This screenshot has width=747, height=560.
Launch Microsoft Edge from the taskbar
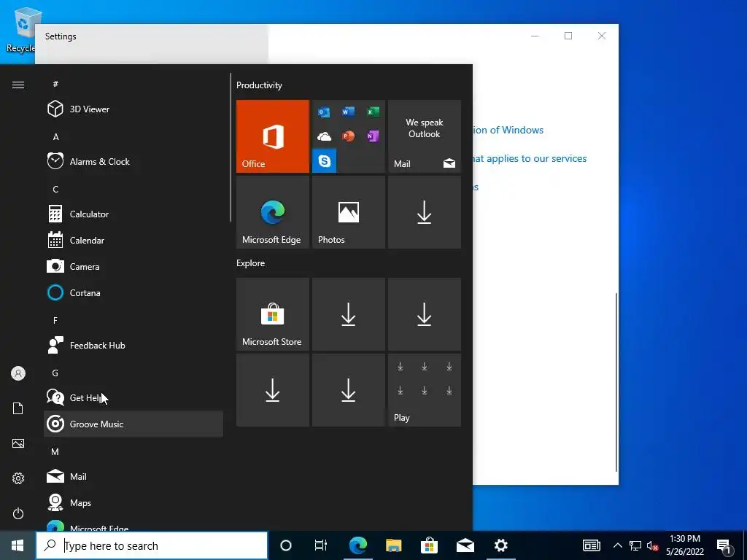click(357, 545)
